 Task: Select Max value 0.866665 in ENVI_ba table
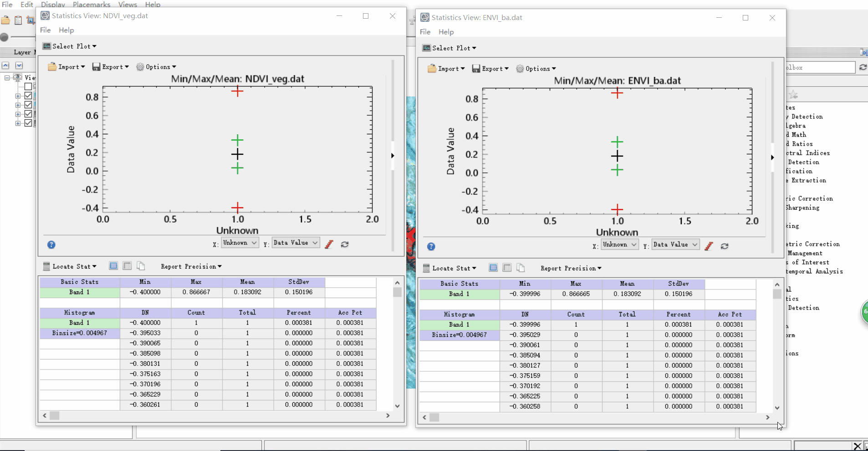tap(576, 294)
